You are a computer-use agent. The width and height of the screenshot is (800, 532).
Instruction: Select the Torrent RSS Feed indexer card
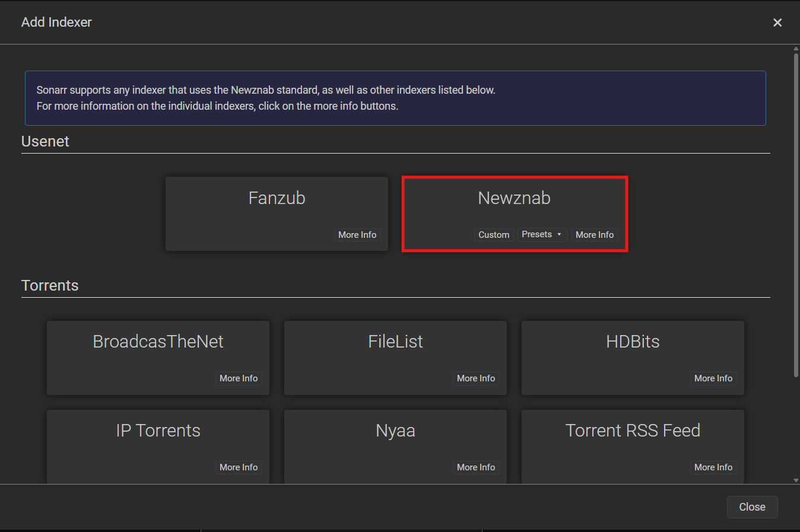[x=633, y=447]
